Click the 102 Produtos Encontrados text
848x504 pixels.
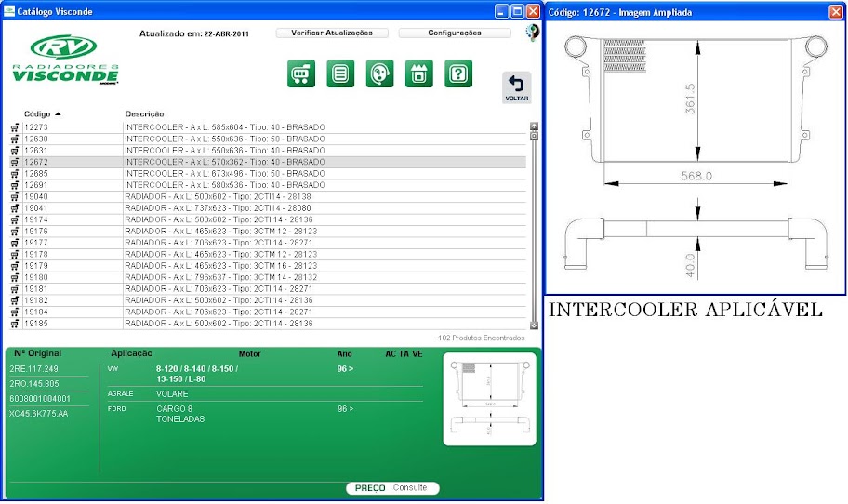click(x=482, y=338)
